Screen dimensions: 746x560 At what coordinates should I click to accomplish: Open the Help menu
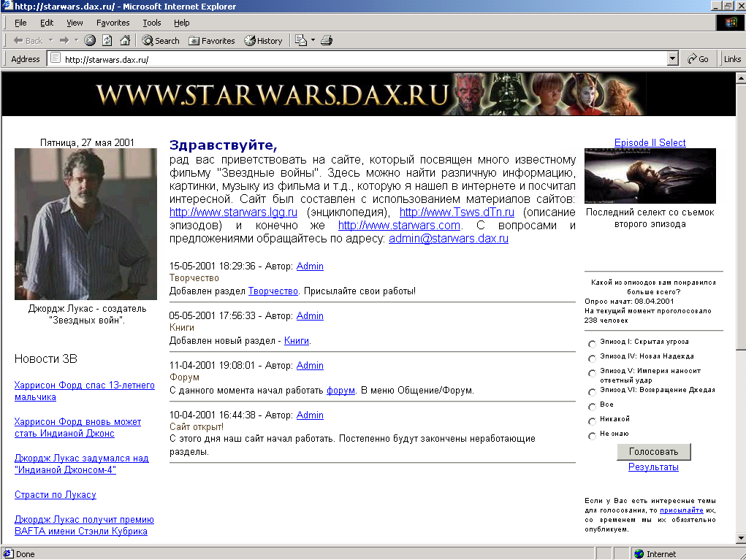point(181,23)
